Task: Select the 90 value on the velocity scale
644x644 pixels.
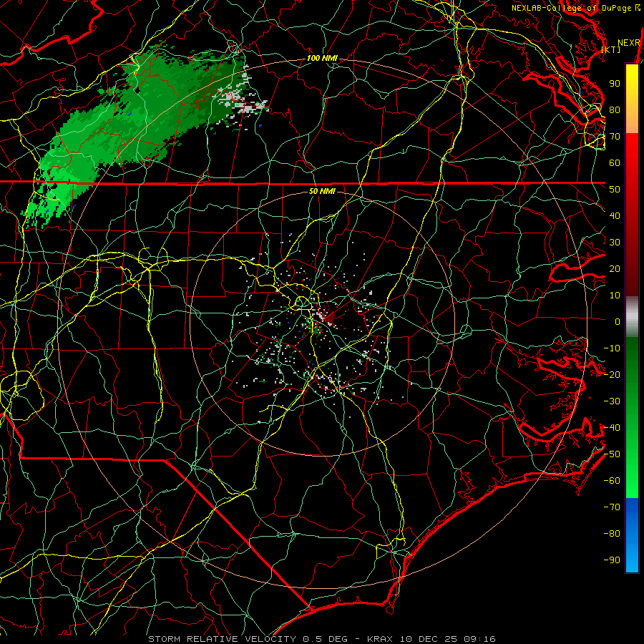Action: (615, 84)
